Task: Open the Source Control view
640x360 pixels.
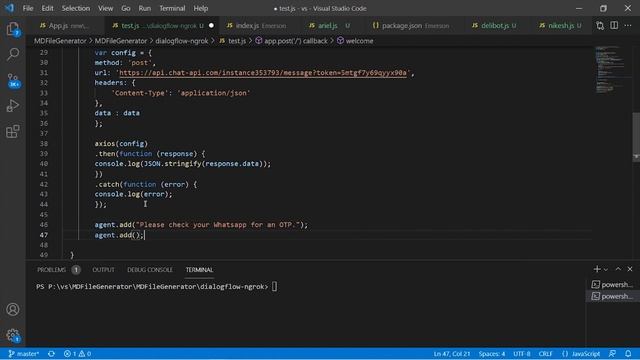Action: pyautogui.click(x=13, y=80)
